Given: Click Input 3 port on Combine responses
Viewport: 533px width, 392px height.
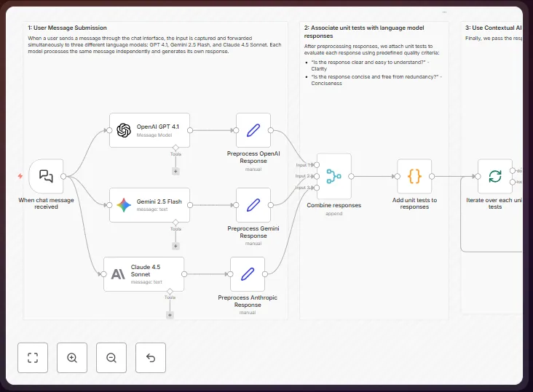Looking at the screenshot, I should [x=317, y=188].
